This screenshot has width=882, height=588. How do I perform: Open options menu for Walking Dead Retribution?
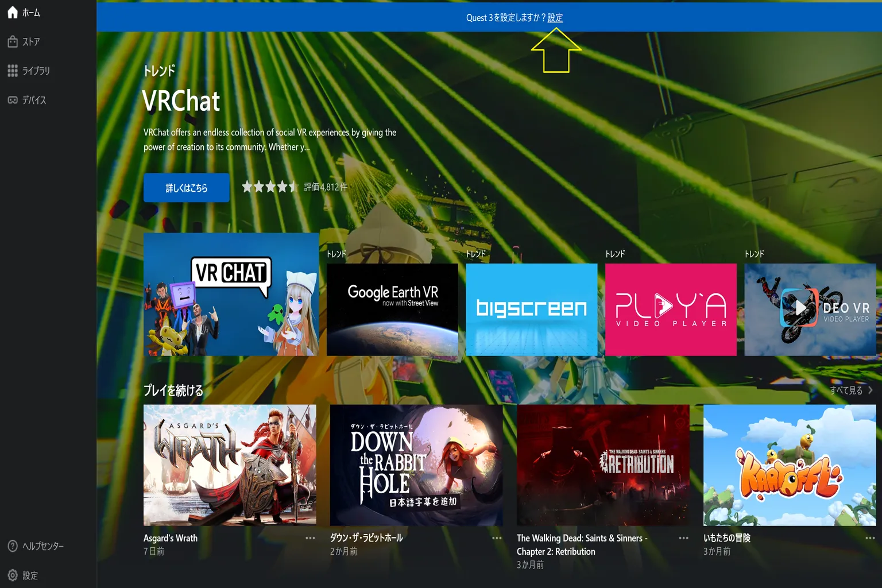pos(683,538)
